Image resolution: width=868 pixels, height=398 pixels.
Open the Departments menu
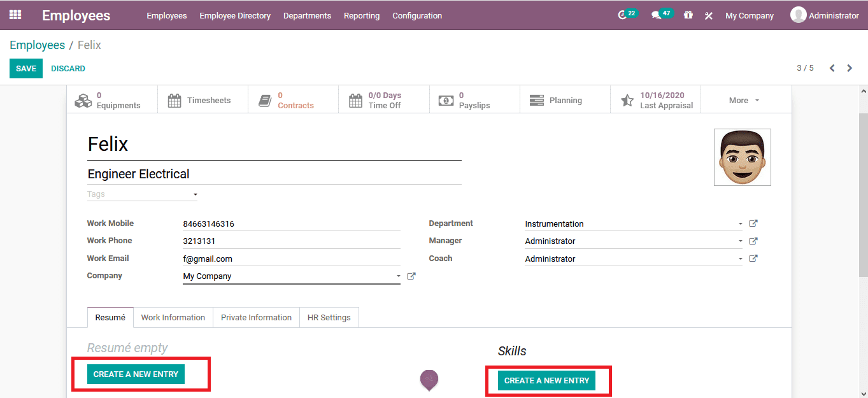pyautogui.click(x=307, y=15)
